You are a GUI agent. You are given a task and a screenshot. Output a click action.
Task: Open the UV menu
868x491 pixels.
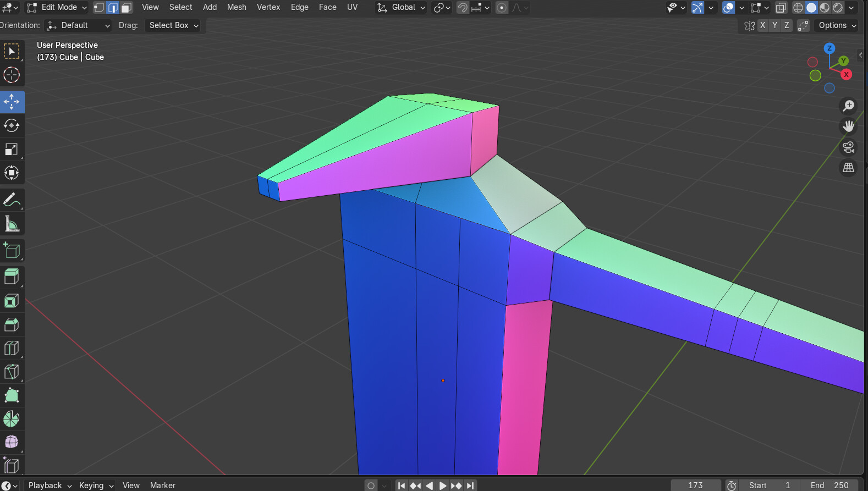pos(353,7)
